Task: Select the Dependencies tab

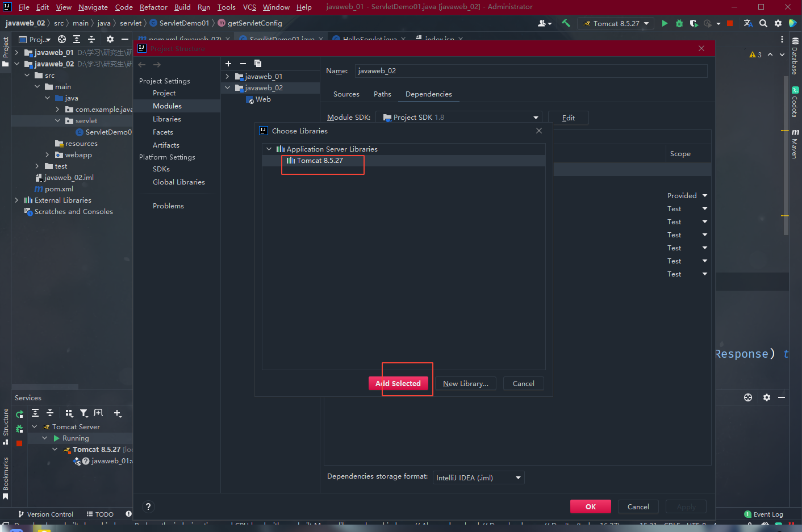Action: click(x=429, y=94)
